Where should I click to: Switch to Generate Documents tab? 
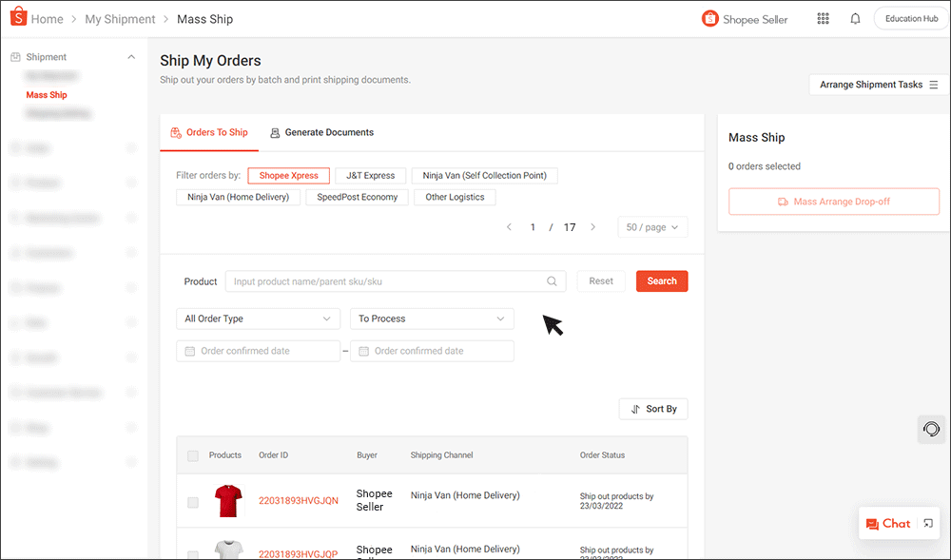click(321, 132)
